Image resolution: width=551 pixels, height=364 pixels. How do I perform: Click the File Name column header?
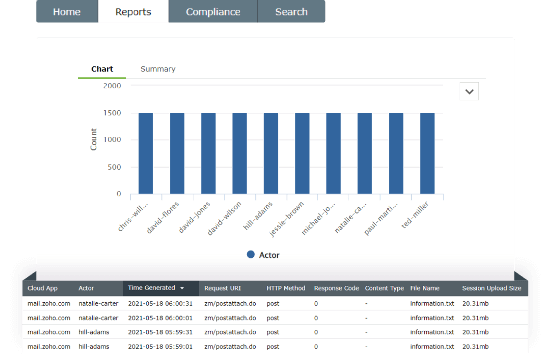tap(425, 288)
